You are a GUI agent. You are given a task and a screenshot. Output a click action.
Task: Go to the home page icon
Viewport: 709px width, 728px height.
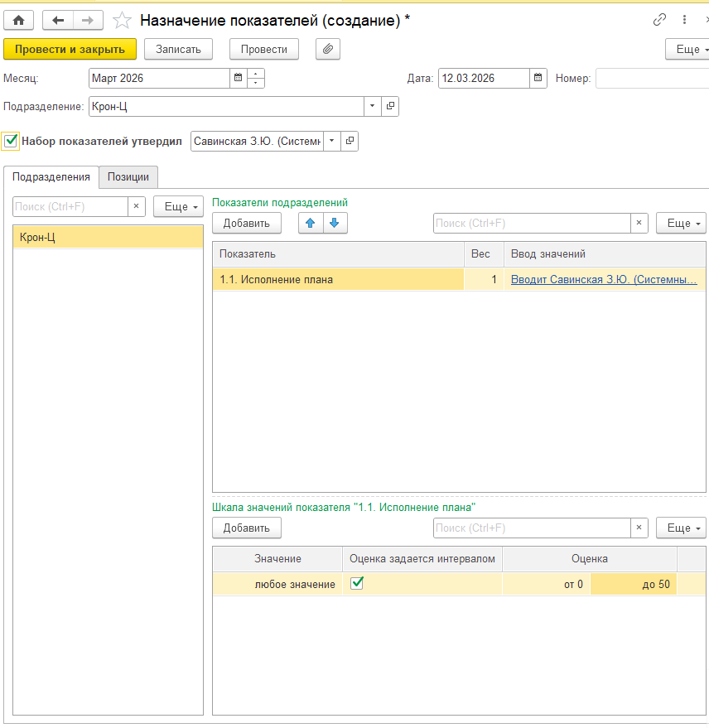[x=18, y=20]
